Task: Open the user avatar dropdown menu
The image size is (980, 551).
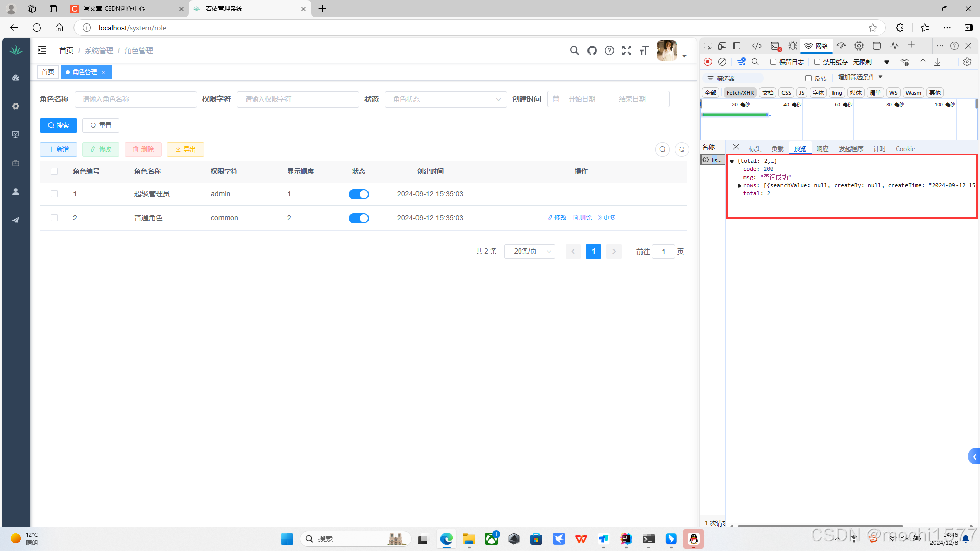Action: [x=671, y=51]
